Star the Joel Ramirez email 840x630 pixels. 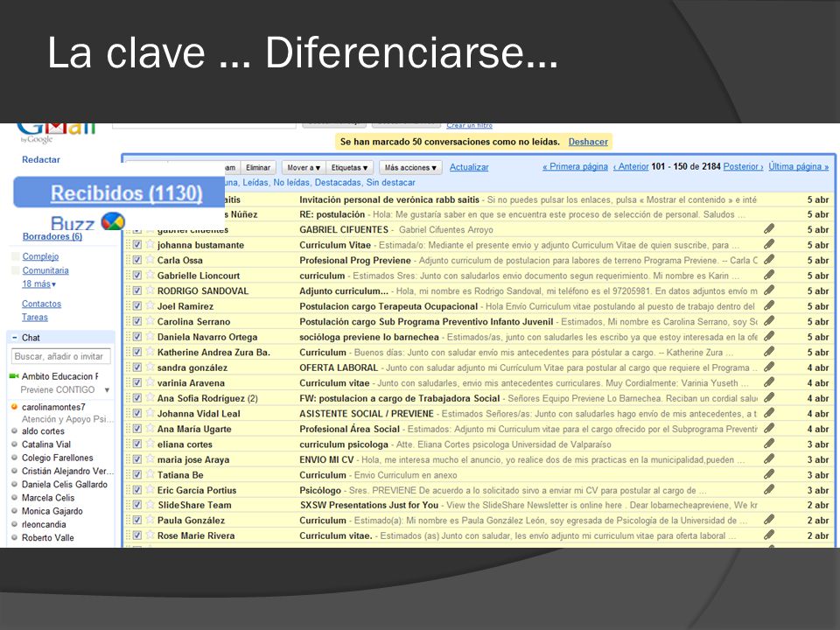pos(150,306)
